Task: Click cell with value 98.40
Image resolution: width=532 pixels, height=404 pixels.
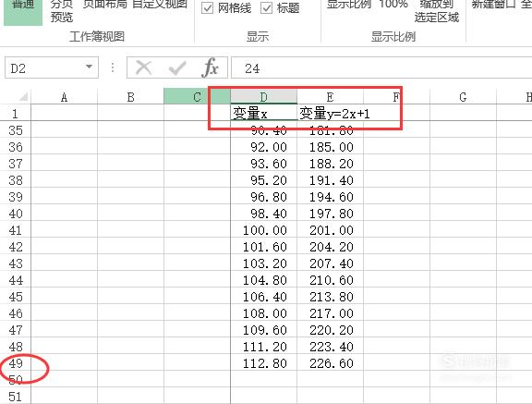Action: pyautogui.click(x=263, y=214)
